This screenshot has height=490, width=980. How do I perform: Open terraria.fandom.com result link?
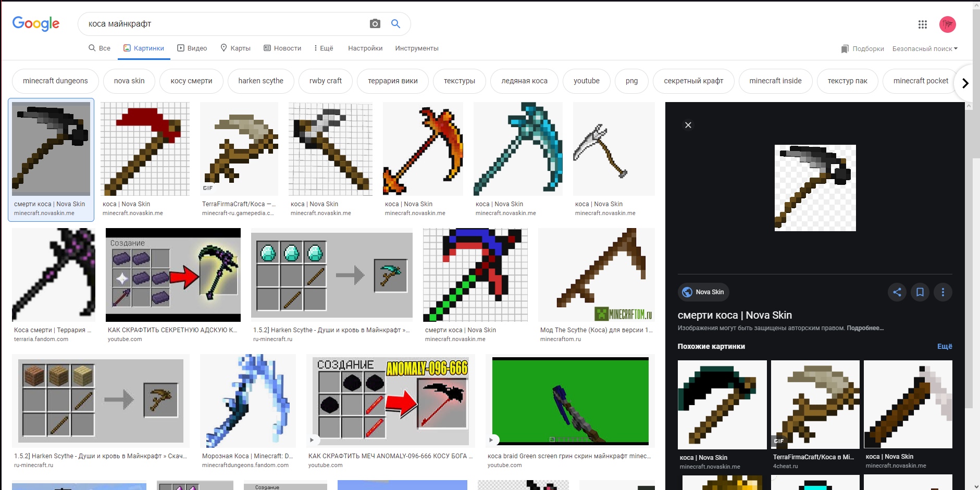tap(41, 339)
